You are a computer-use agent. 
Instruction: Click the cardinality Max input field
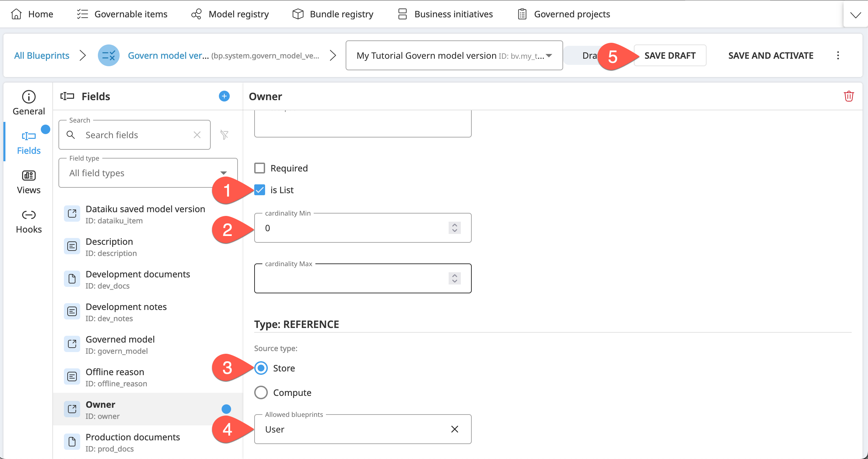pyautogui.click(x=363, y=278)
